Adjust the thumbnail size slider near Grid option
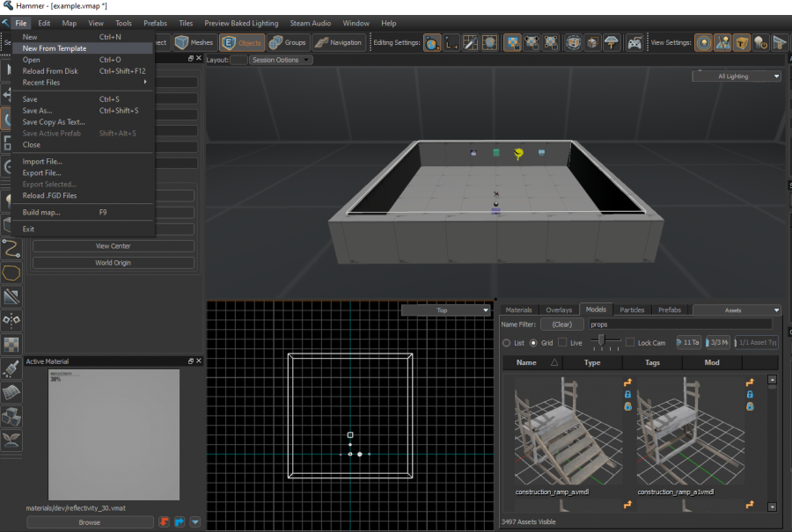792x532 pixels. pyautogui.click(x=602, y=341)
